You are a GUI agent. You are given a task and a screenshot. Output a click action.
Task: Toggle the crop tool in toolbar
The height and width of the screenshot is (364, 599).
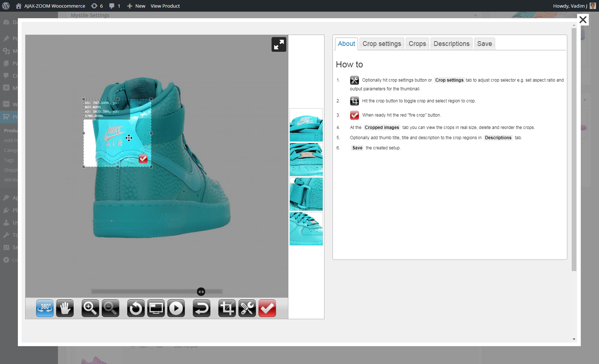227,308
